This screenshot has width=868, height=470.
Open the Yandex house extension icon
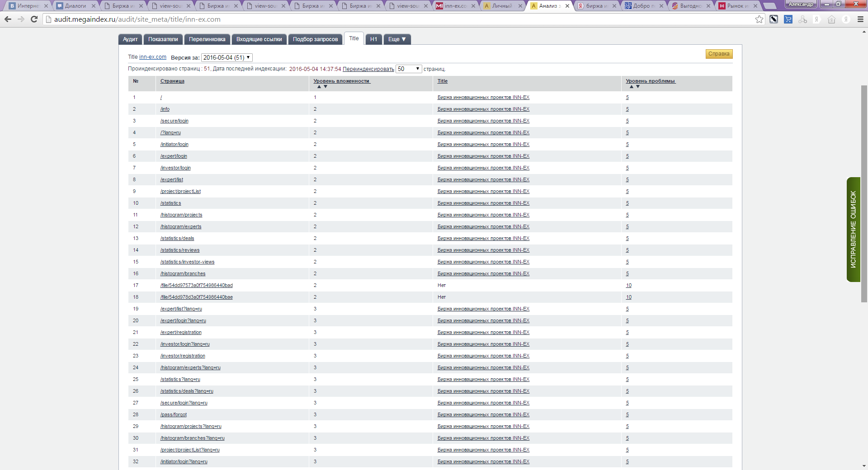tap(831, 19)
